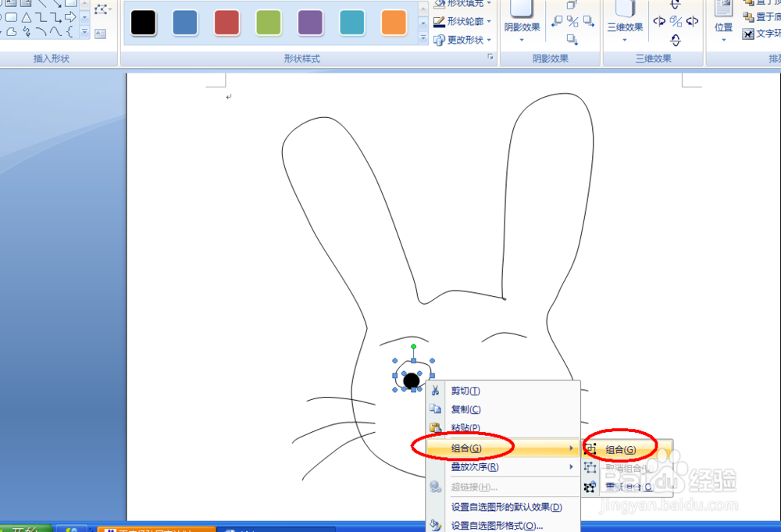Choose 复制(C) copy from context menu

pyautogui.click(x=503, y=409)
